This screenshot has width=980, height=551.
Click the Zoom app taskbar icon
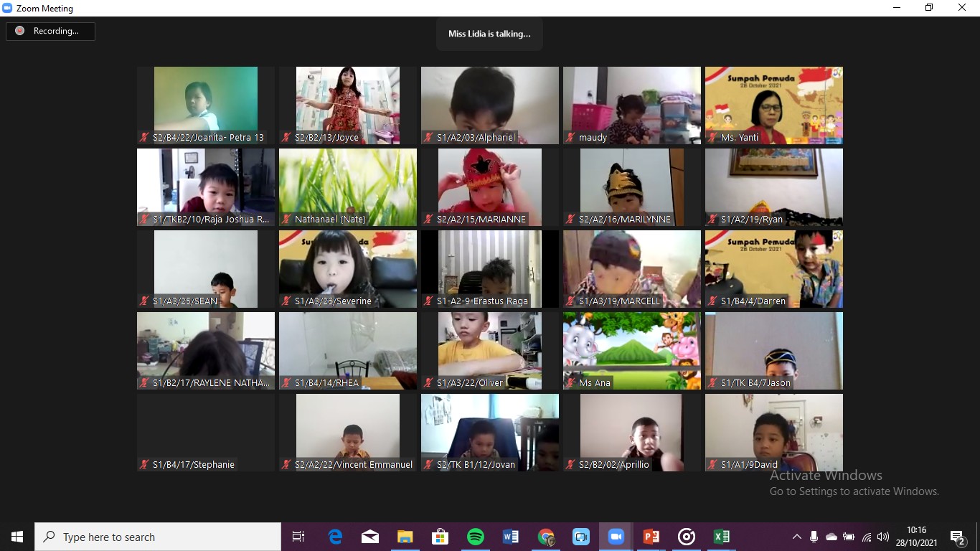(616, 537)
